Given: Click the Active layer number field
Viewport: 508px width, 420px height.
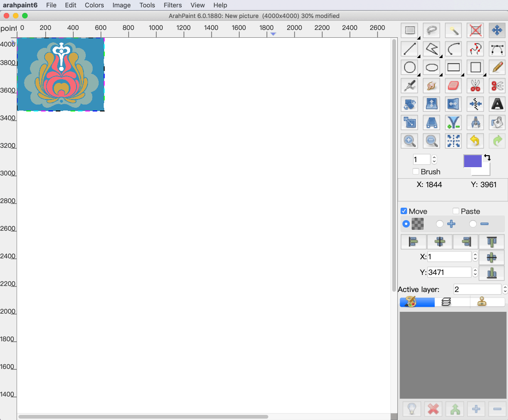Looking at the screenshot, I should click(x=477, y=289).
